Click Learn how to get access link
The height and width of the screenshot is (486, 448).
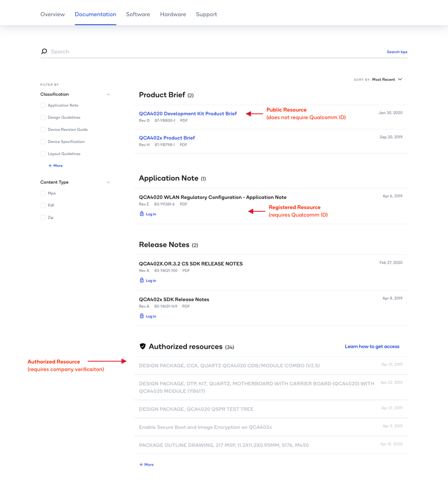point(372,346)
